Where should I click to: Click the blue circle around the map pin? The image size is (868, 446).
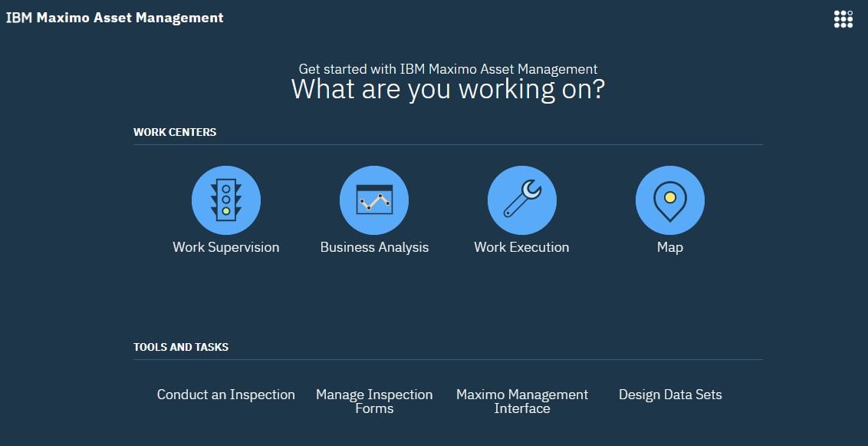(x=670, y=200)
